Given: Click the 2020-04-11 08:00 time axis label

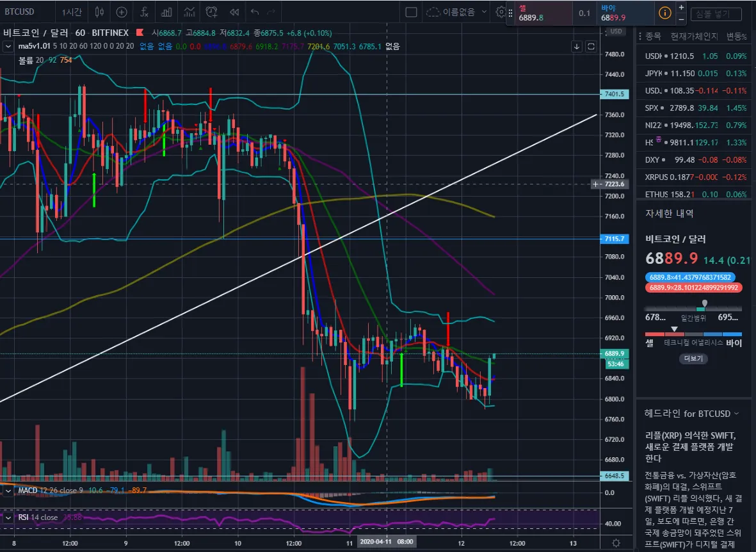Looking at the screenshot, I should tap(387, 542).
